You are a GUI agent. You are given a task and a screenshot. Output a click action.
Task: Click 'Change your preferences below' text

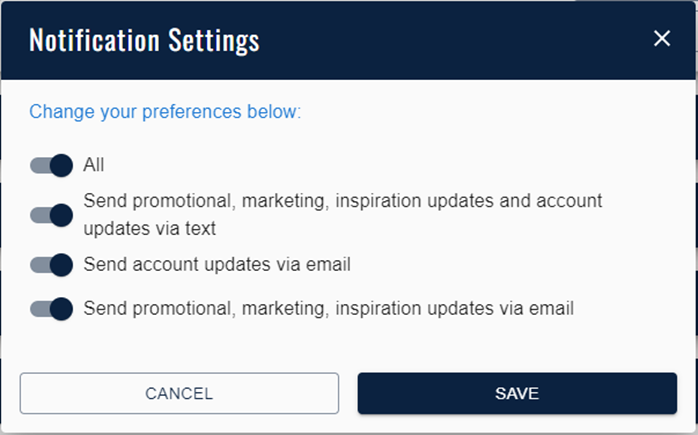(x=165, y=111)
